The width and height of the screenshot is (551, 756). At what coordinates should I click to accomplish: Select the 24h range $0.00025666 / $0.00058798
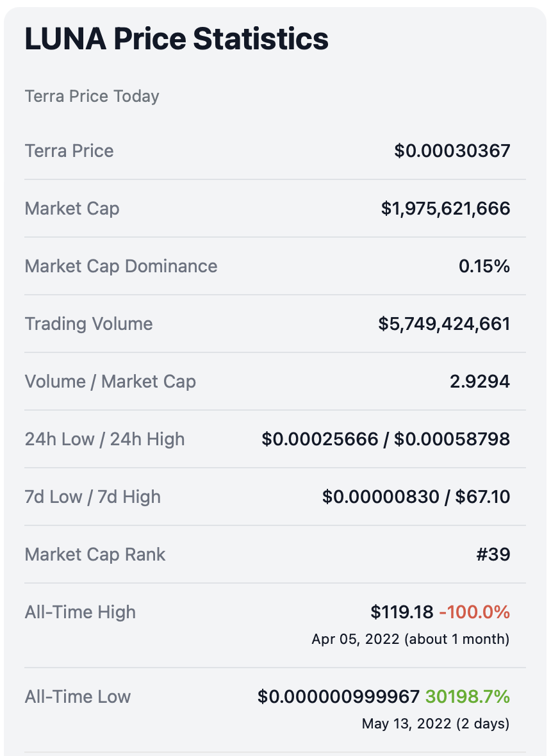[386, 440]
